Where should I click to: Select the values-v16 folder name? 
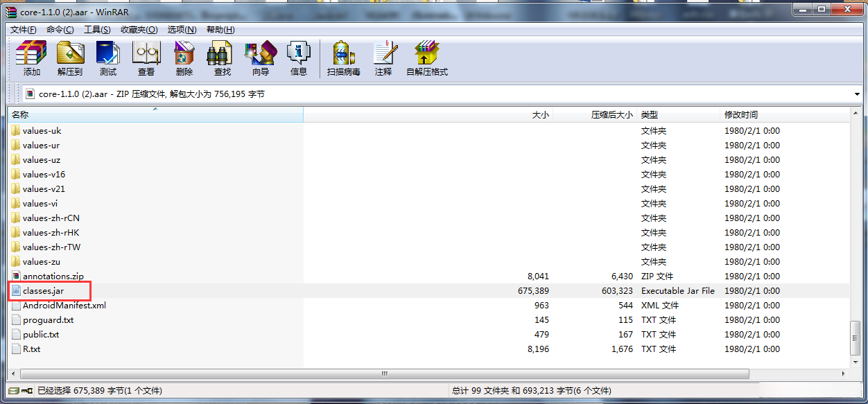(x=44, y=175)
